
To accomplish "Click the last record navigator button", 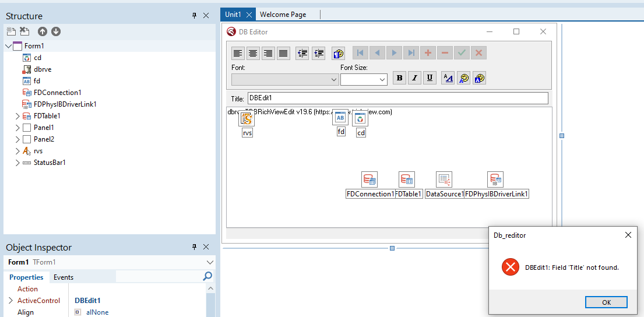I will [411, 52].
